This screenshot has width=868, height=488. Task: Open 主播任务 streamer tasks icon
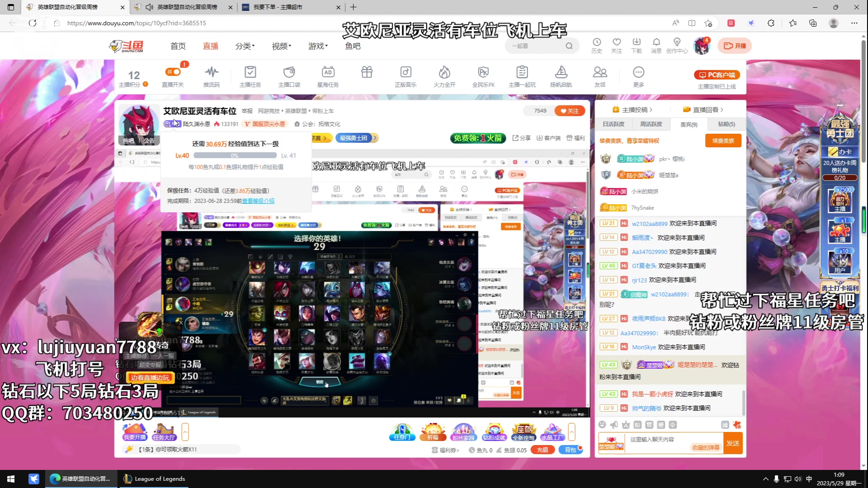tap(250, 76)
